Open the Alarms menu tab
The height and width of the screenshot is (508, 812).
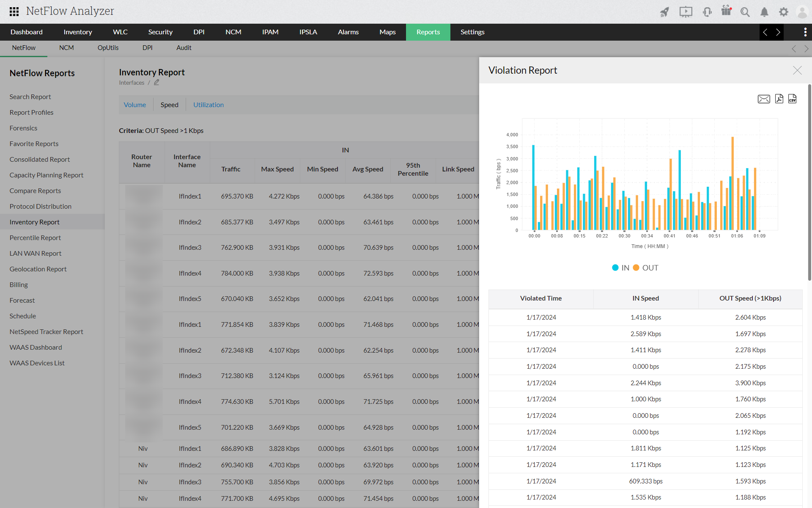pos(348,32)
